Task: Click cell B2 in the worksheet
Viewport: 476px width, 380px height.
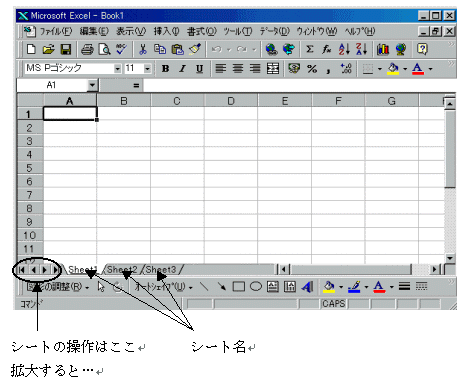Action: [x=124, y=128]
